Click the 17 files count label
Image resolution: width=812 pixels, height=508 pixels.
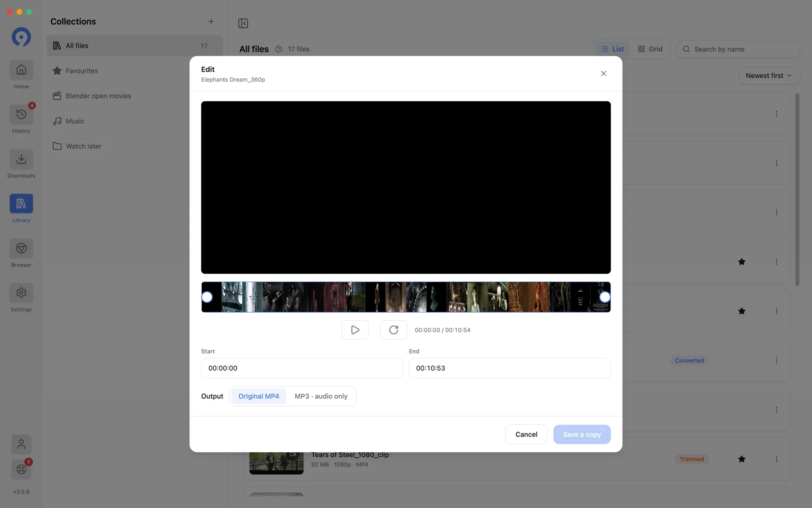tap(299, 49)
